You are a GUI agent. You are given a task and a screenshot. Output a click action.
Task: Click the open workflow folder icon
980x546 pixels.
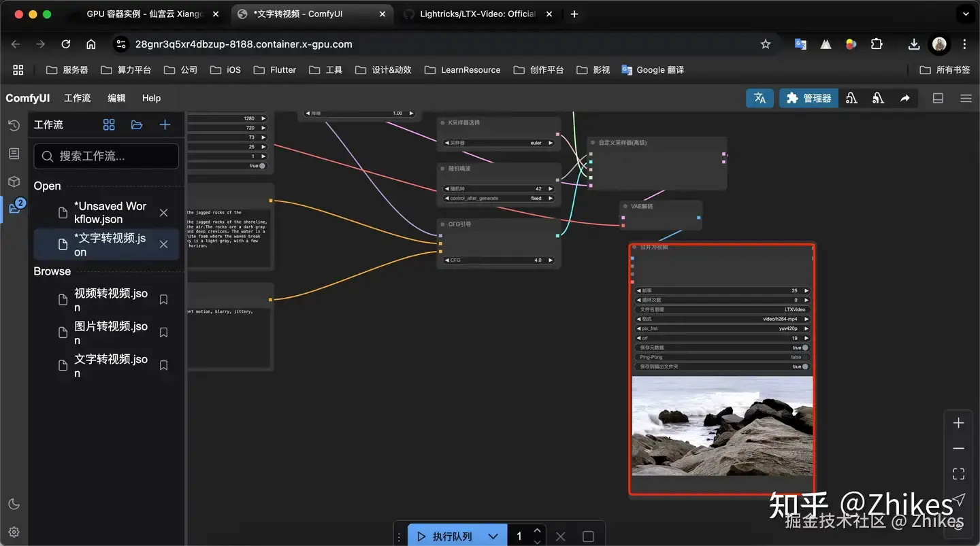click(x=137, y=125)
